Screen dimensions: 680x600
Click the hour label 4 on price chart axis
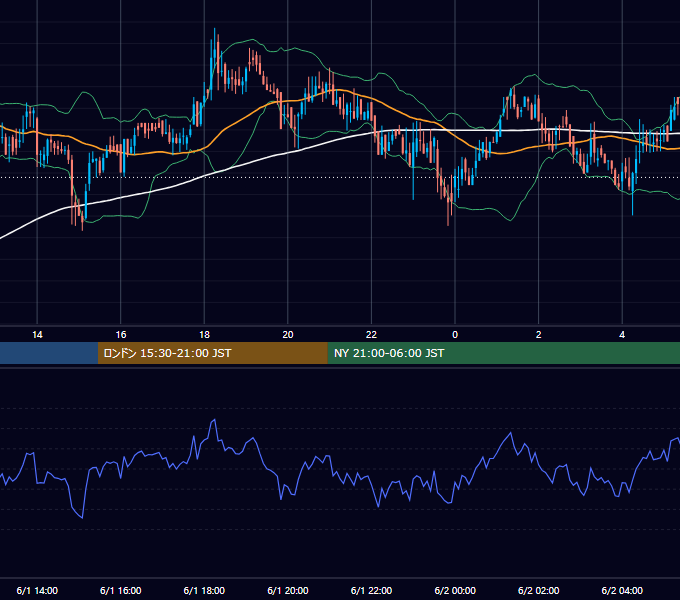tap(622, 335)
